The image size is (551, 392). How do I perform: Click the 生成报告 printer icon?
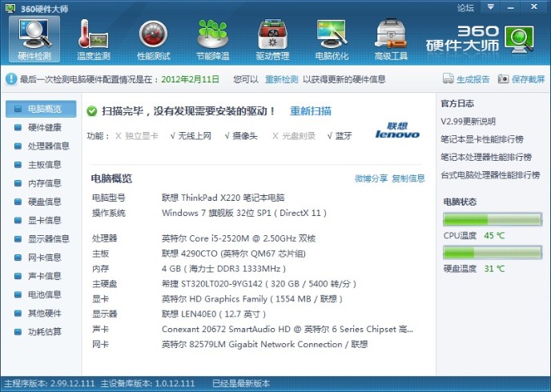[448, 78]
